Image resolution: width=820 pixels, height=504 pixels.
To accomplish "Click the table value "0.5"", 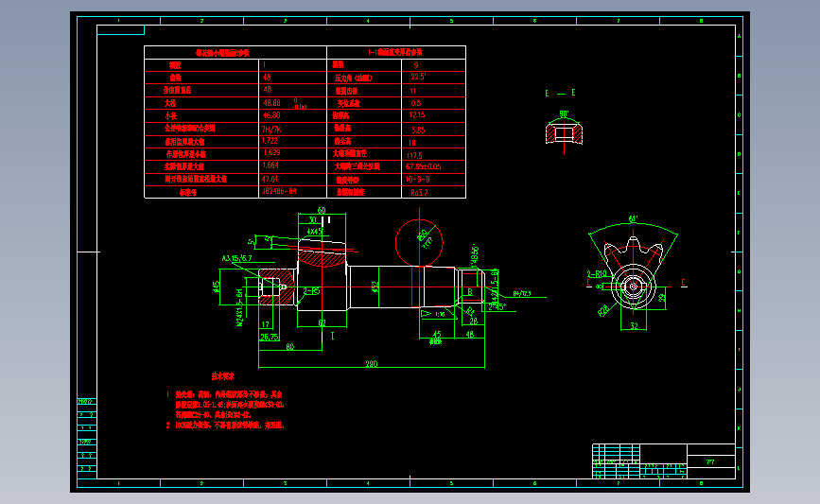I will point(416,103).
